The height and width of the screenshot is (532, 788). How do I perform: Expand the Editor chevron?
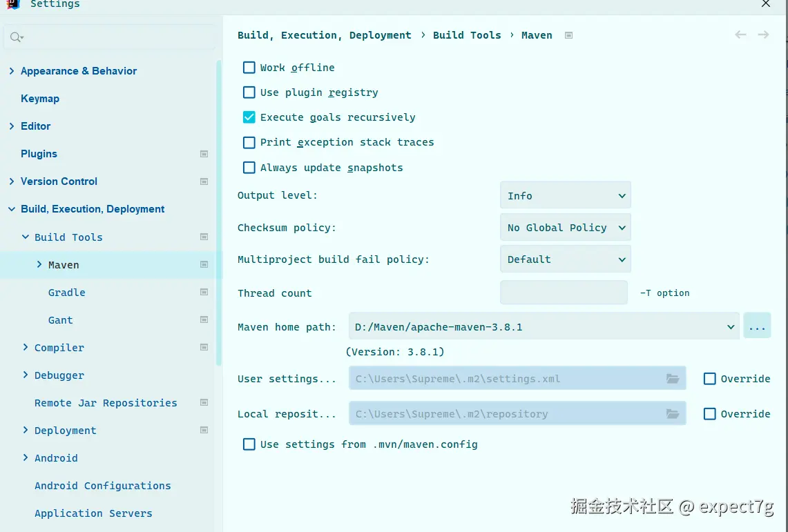[x=12, y=126]
